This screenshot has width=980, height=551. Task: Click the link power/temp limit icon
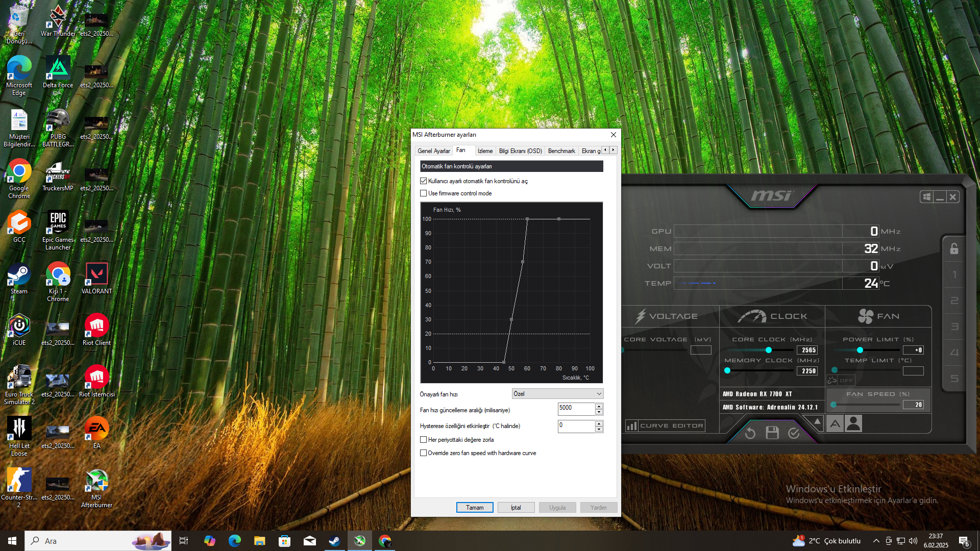pyautogui.click(x=832, y=380)
